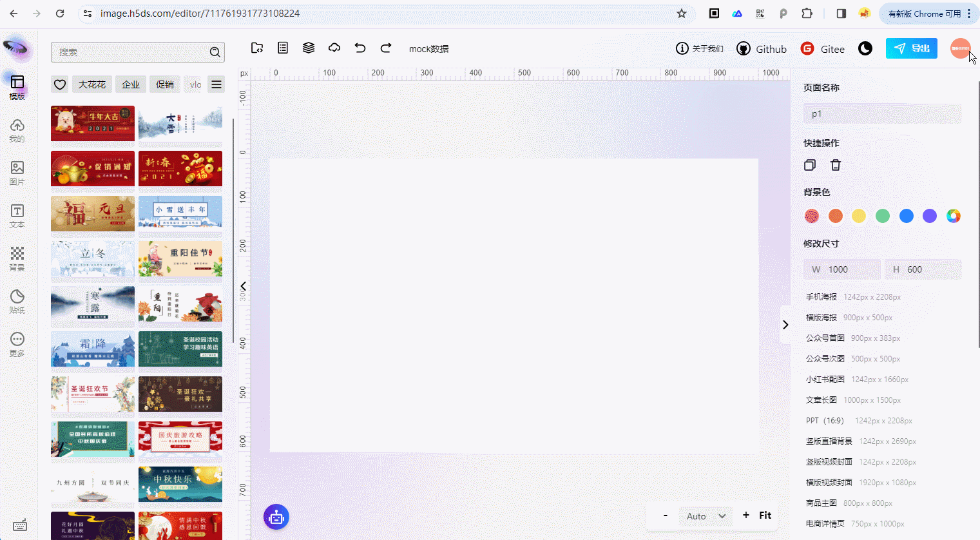The image size is (980, 540).
Task: Open the 我的 uploads panel
Action: (x=17, y=130)
